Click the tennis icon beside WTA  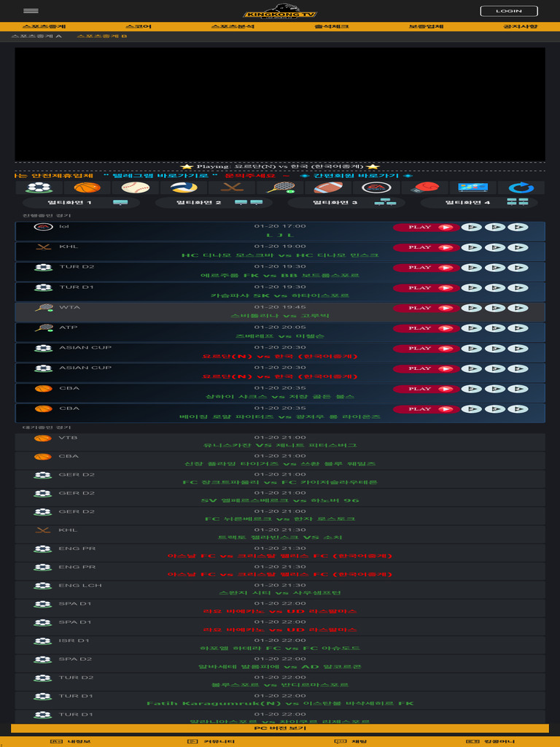43,308
